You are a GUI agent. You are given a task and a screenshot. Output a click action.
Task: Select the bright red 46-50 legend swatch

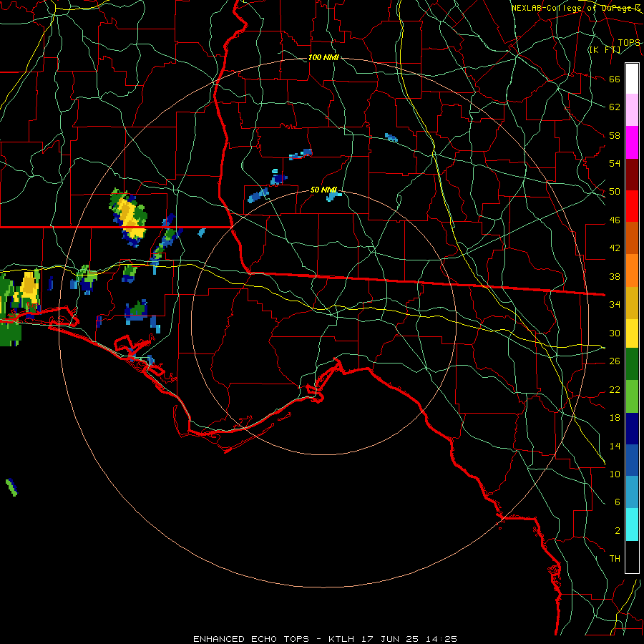(x=632, y=206)
